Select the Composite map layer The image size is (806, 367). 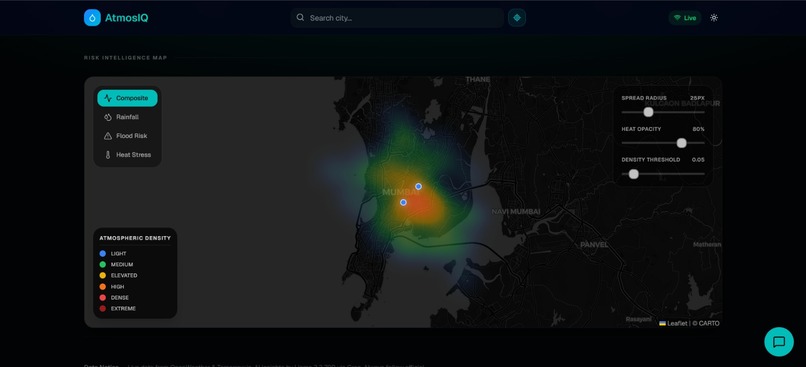pos(127,98)
